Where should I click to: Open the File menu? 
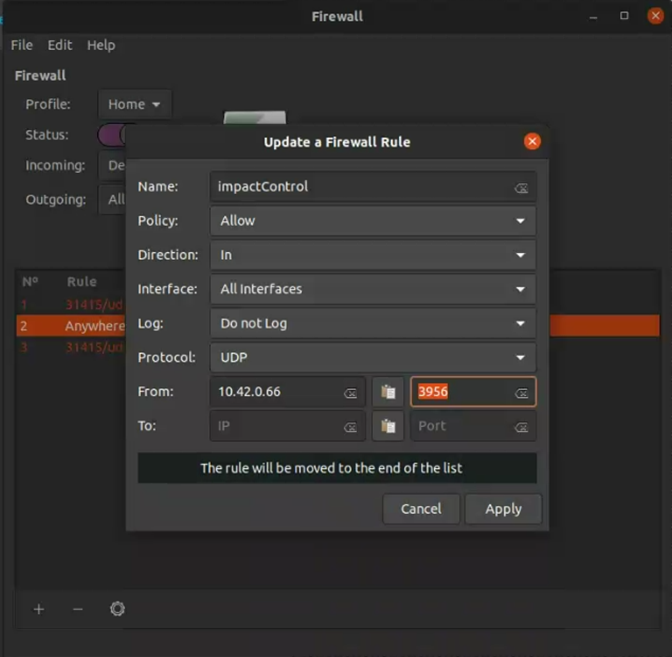pyautogui.click(x=21, y=45)
